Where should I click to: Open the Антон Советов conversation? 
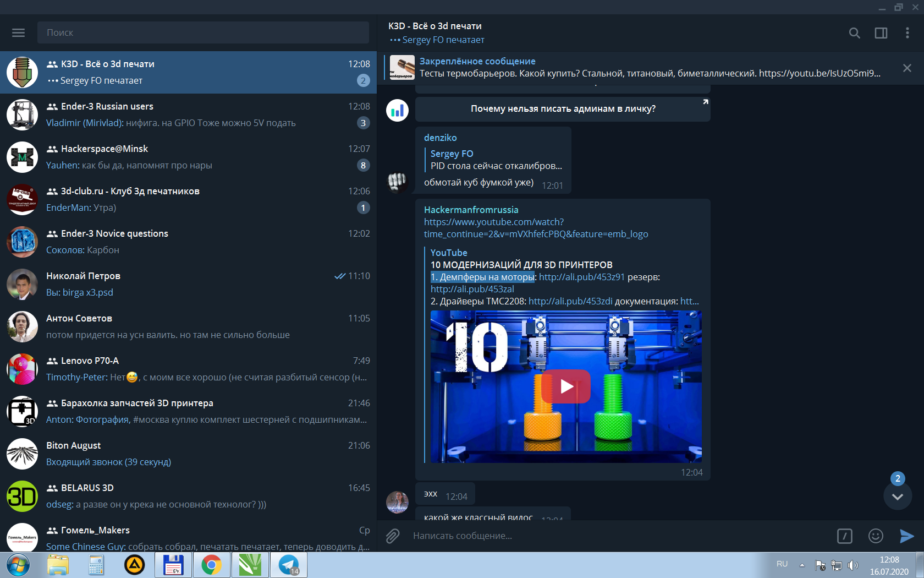[188, 326]
